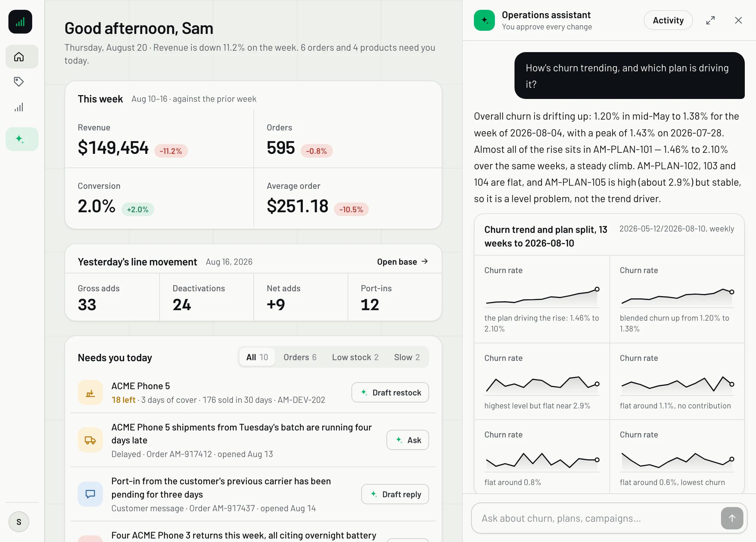Viewport: 756px width, 542px height.
Task: Click Draft restock for ACME Phone 5
Action: click(x=390, y=392)
